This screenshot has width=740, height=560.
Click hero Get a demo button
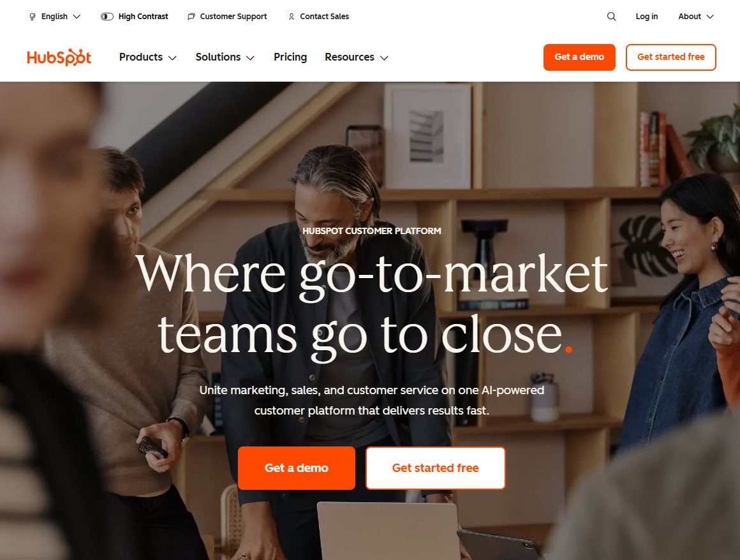[297, 468]
